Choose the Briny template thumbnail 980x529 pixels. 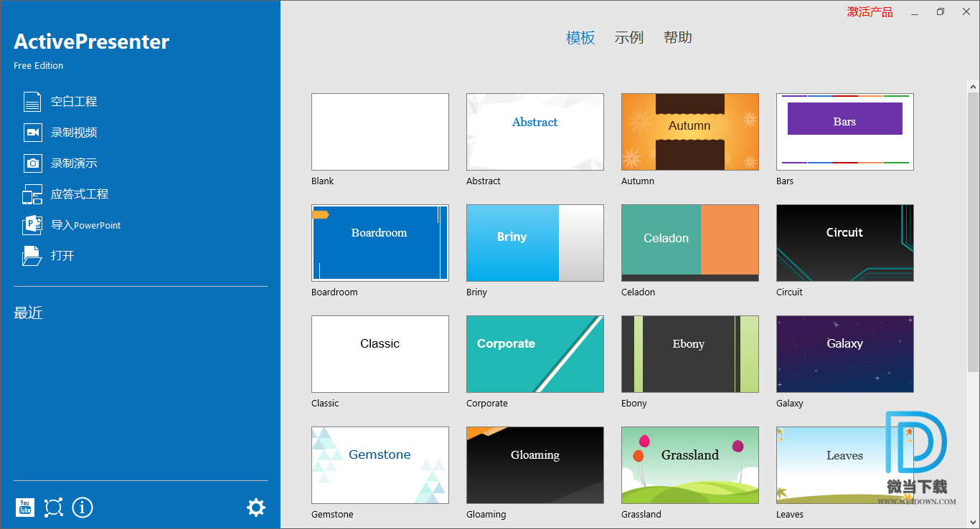(535, 243)
